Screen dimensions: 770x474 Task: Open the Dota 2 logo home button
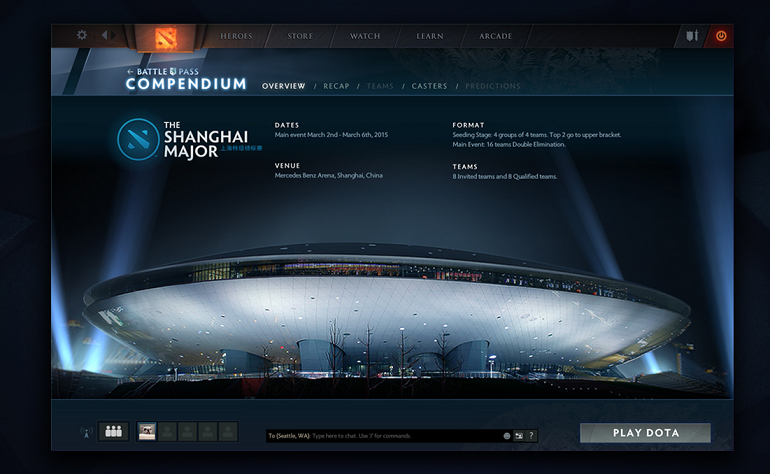tap(165, 38)
